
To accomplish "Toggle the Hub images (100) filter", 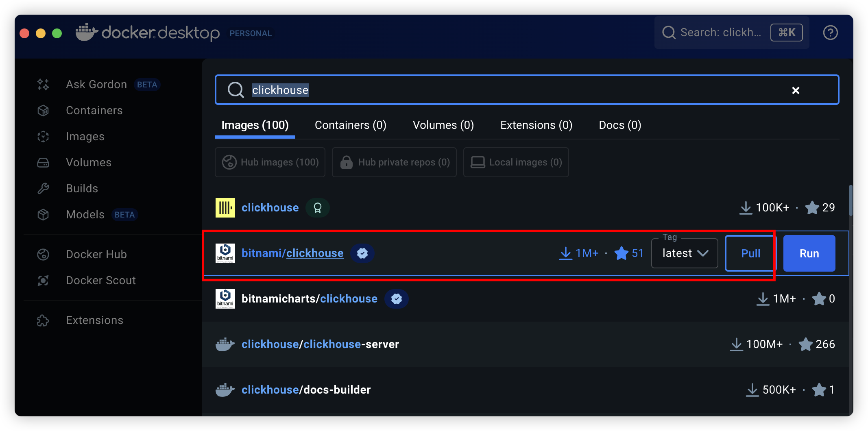I will click(270, 162).
